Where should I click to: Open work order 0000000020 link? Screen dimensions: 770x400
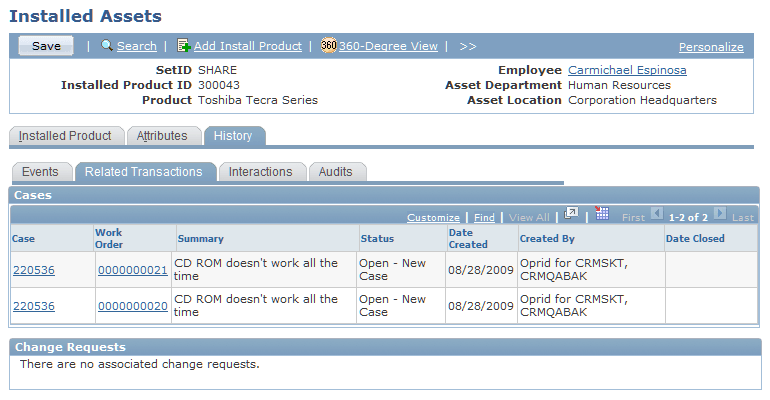click(133, 306)
